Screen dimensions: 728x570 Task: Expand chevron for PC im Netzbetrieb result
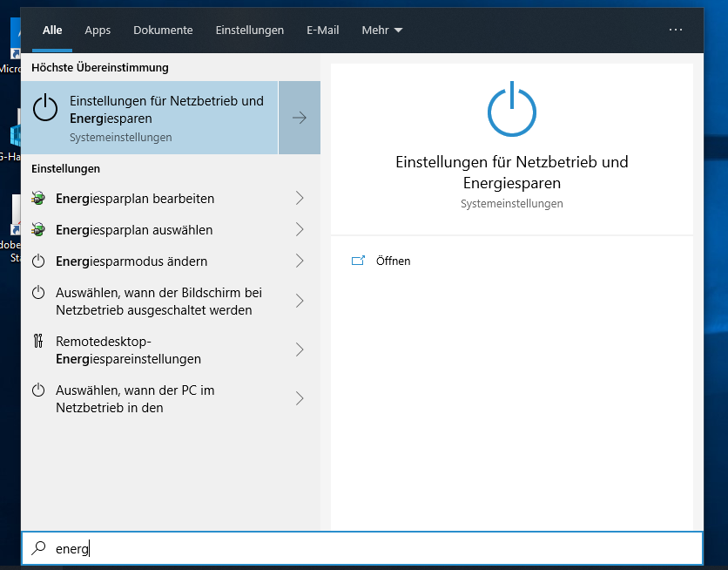pyautogui.click(x=300, y=398)
